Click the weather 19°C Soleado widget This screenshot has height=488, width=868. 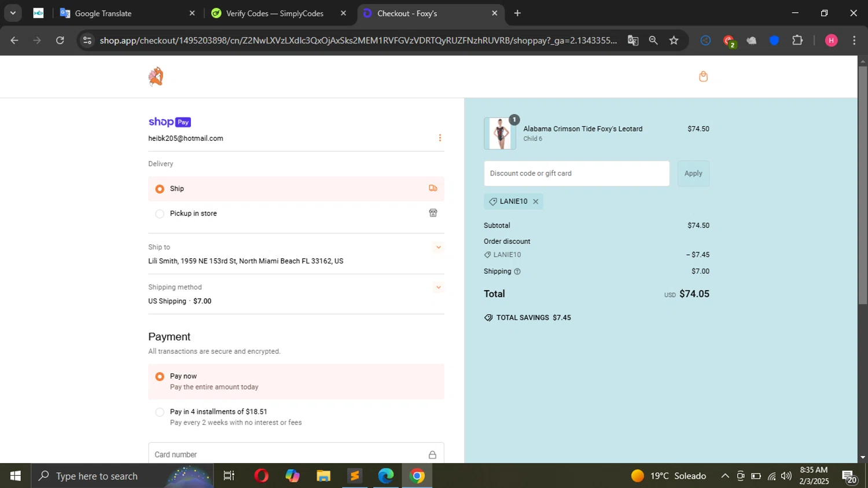pos(668,476)
